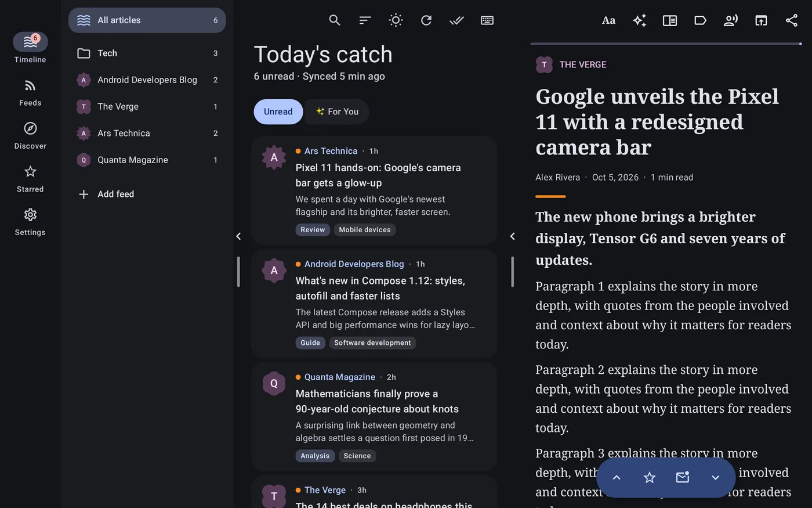Open the sort and filter icon
Screen dimensions: 812x508
(x=365, y=20)
